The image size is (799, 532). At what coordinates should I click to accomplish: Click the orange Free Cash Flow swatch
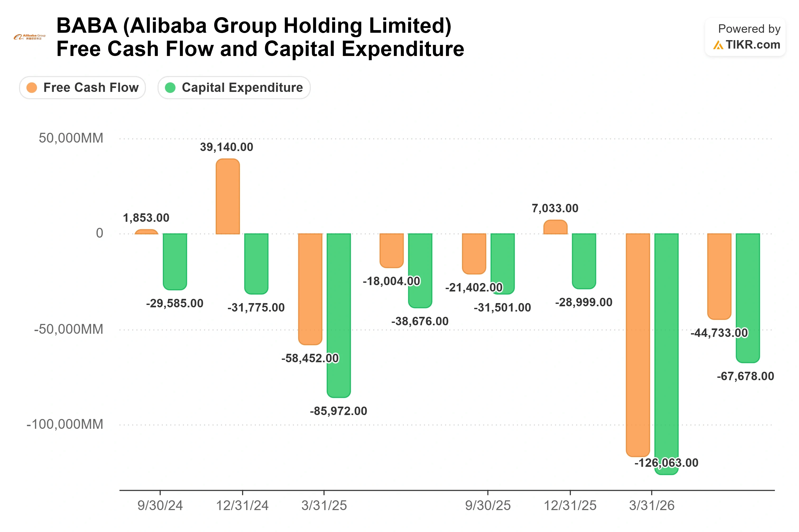[x=31, y=88]
